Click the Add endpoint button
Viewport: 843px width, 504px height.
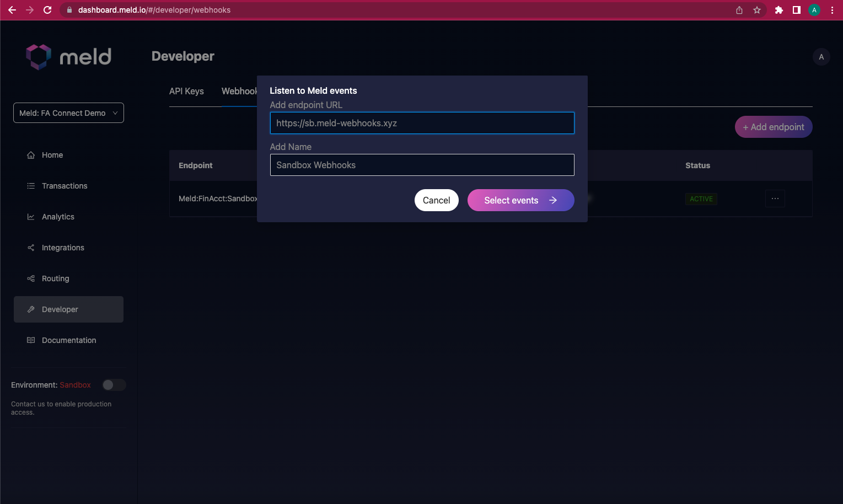coord(774,127)
